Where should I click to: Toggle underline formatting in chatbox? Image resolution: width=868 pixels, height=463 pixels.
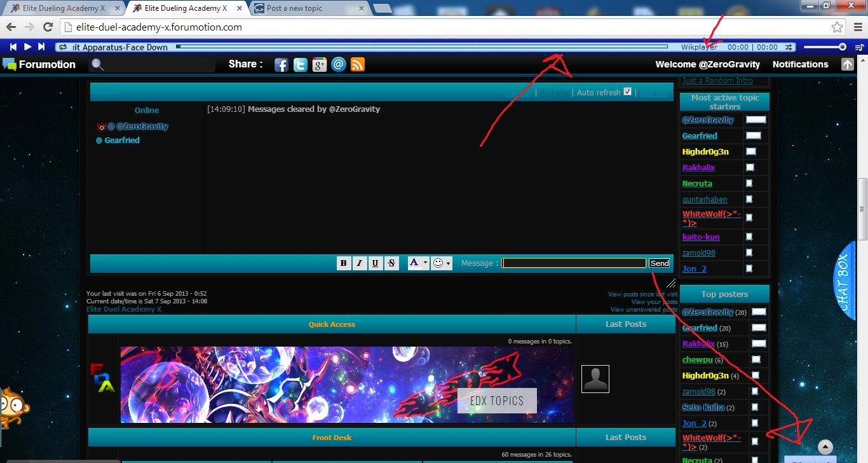376,263
